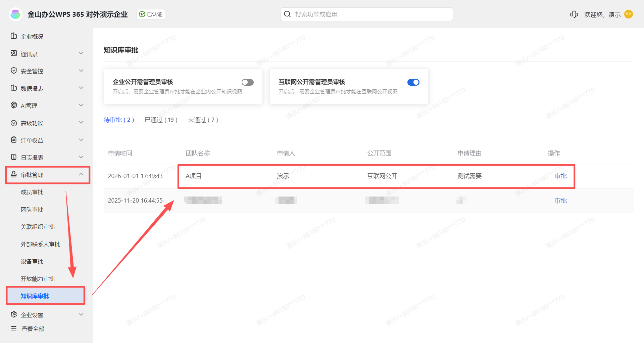Click the 互联网公开 scope cell
The width and height of the screenshot is (644, 343).
[x=382, y=176]
